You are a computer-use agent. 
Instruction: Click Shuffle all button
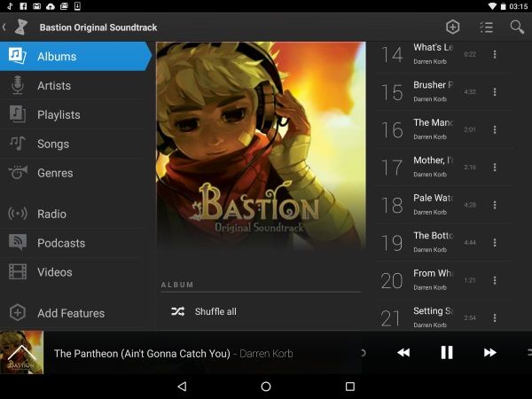259,311
